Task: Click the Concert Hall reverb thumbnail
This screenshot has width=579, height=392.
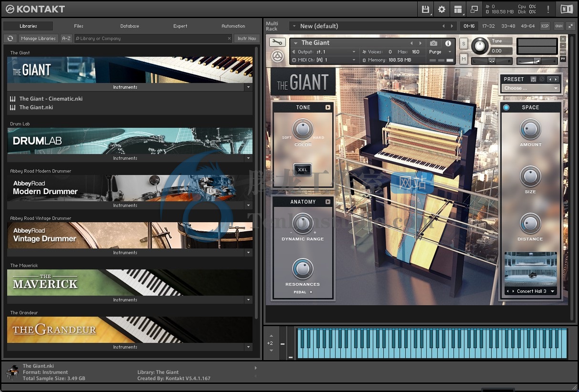Action: click(x=530, y=269)
